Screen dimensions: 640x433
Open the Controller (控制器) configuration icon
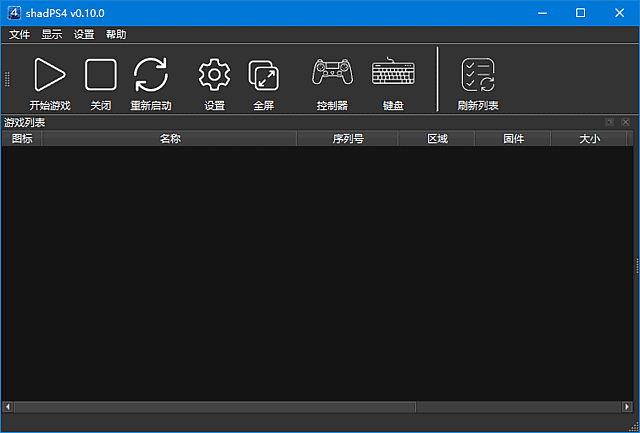[332, 75]
